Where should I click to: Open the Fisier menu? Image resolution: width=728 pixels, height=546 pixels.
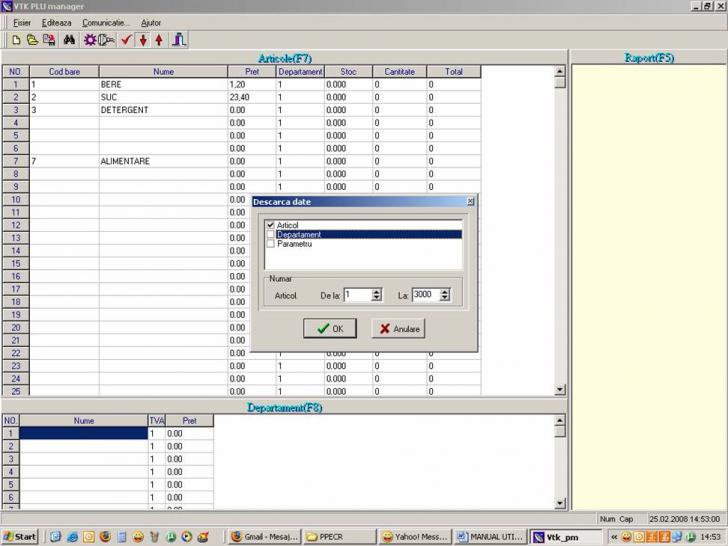pos(22,23)
